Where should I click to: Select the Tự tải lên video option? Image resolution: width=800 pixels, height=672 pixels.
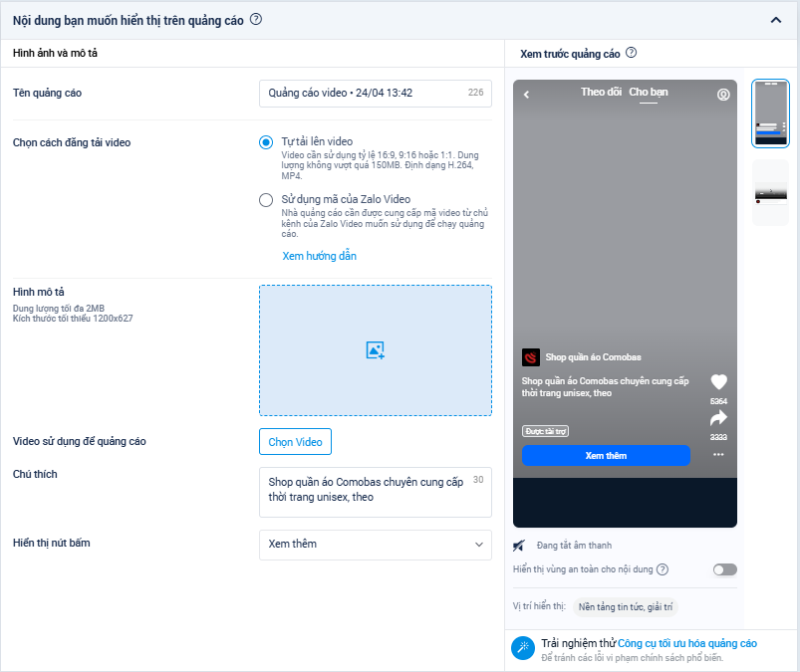pos(266,142)
